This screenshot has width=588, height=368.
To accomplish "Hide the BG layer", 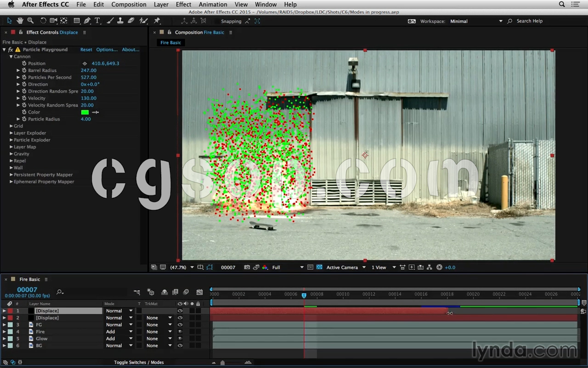I will coord(180,345).
